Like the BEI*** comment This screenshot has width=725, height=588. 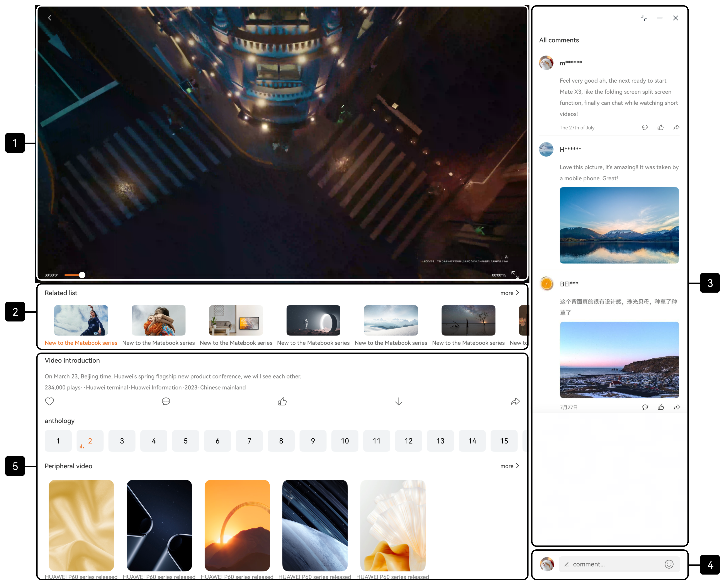click(x=661, y=407)
